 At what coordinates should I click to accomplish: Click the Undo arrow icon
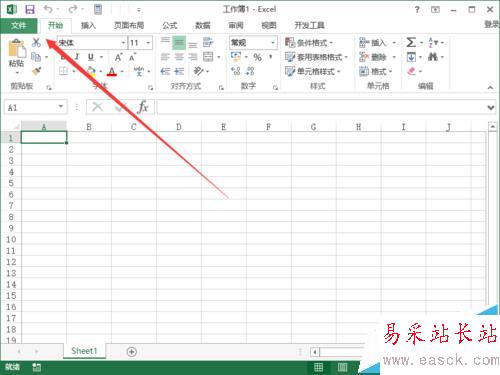coord(48,9)
